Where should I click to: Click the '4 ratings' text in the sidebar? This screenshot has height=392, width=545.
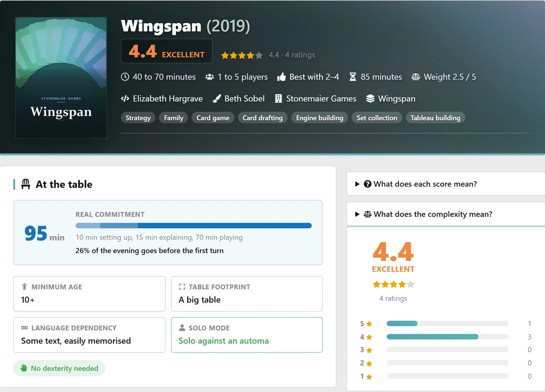click(393, 298)
